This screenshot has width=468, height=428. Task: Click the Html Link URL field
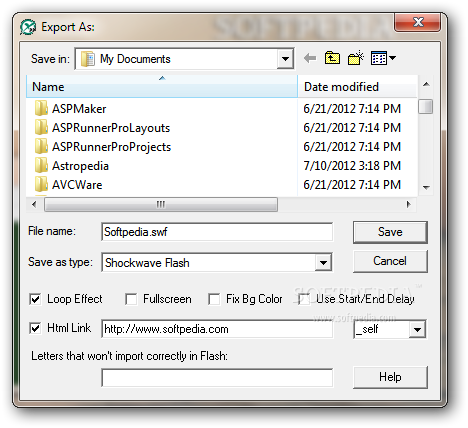tap(217, 329)
